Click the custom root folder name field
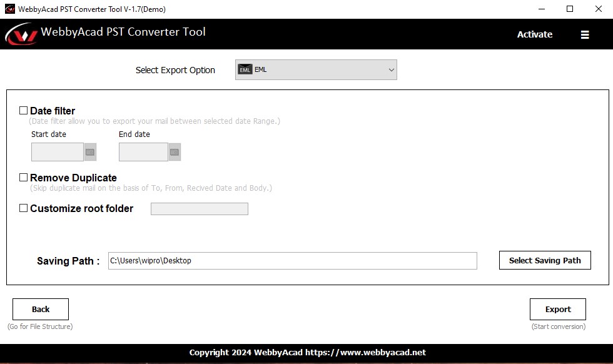Viewport: 613px width, 364px height. [x=200, y=209]
